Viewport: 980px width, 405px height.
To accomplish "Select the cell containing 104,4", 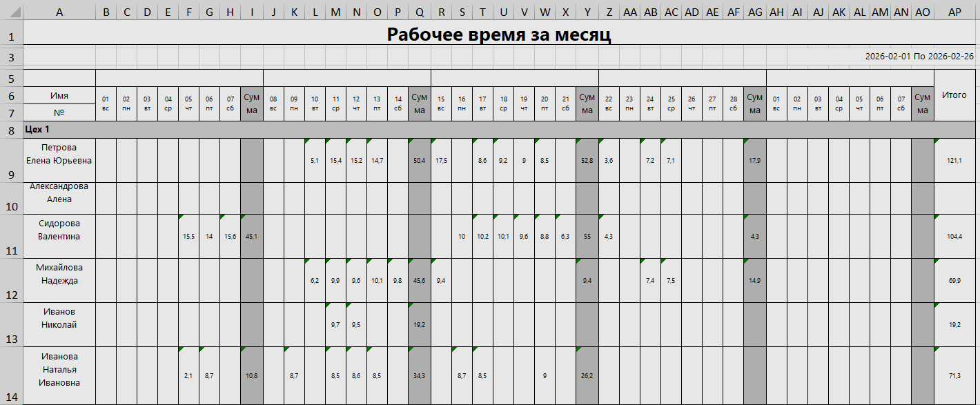I will coord(954,237).
